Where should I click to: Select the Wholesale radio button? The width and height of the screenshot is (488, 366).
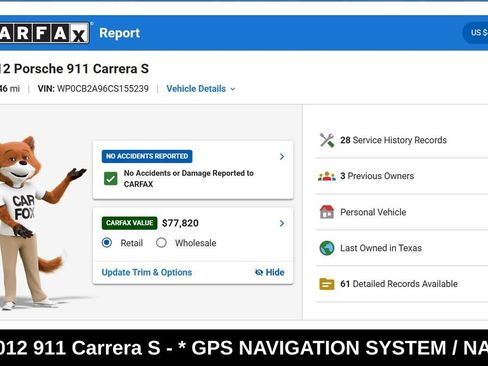point(161,243)
